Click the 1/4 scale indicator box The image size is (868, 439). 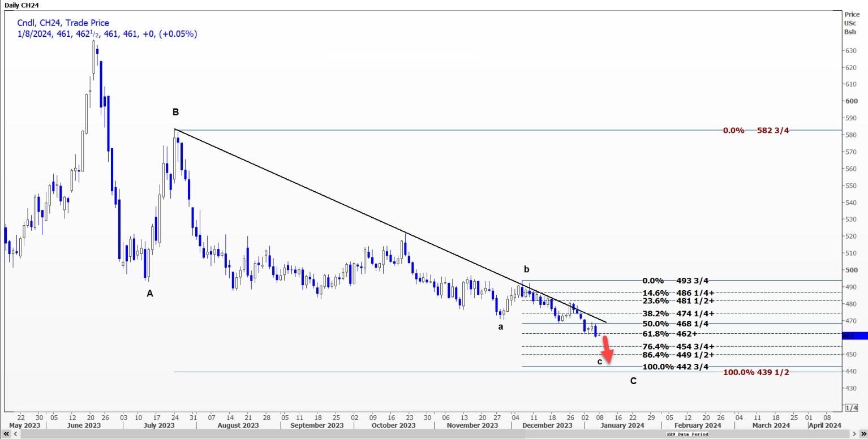[x=851, y=408]
